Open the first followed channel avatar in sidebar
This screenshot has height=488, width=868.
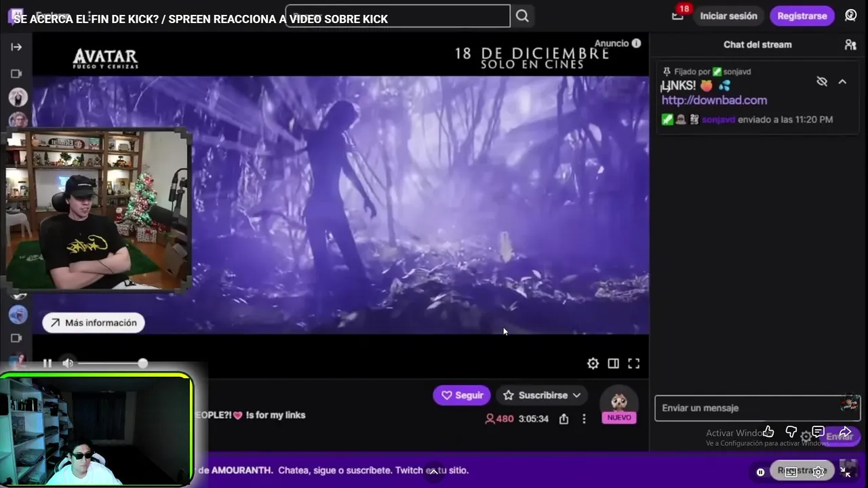coord(18,97)
